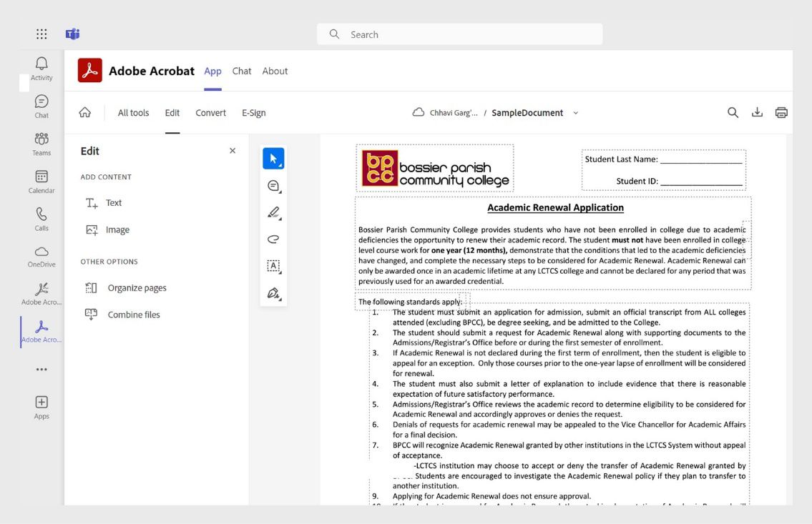Expand the SampleDocument filename dropdown
This screenshot has width=812, height=524.
click(x=576, y=112)
